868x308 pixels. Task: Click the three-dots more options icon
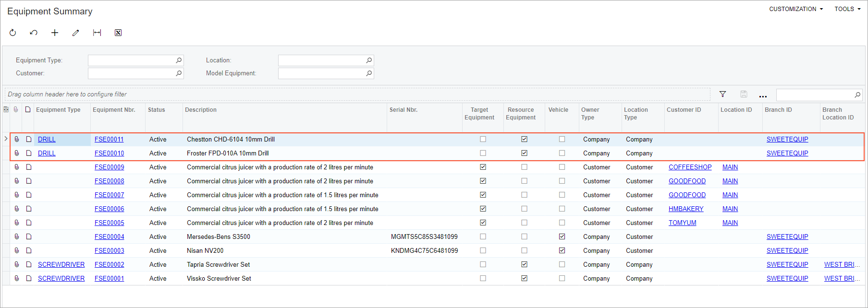[x=763, y=95]
